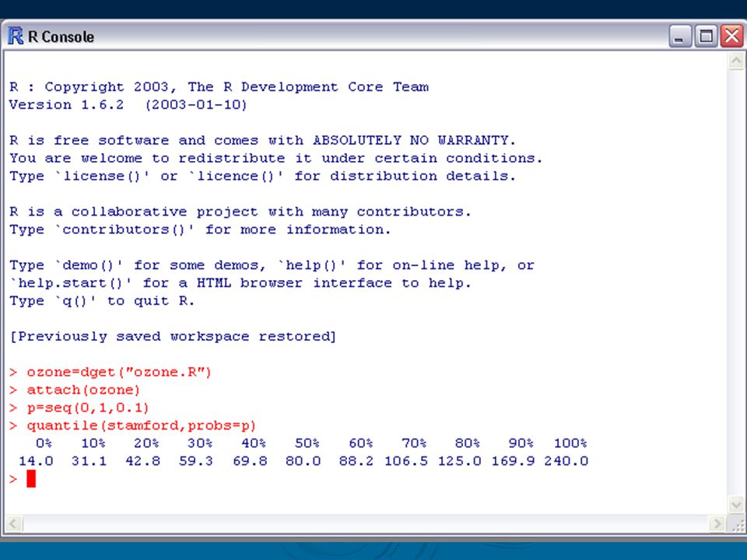Click the 'quantile(stamford,probs=p)' command
The width and height of the screenshot is (747, 560).
click(x=141, y=425)
